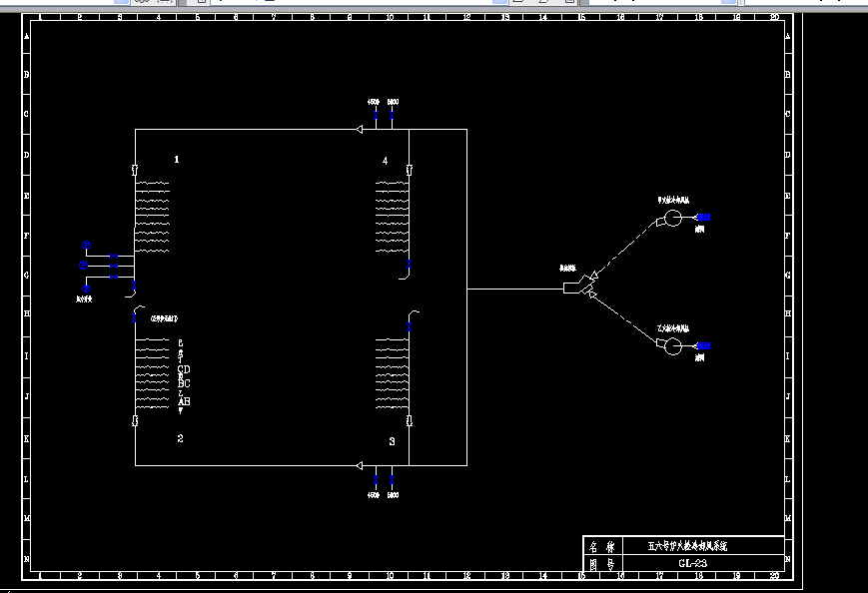Screen dimensions: 868x593
Task: Click the label under the upper filter
Action: pos(700,229)
